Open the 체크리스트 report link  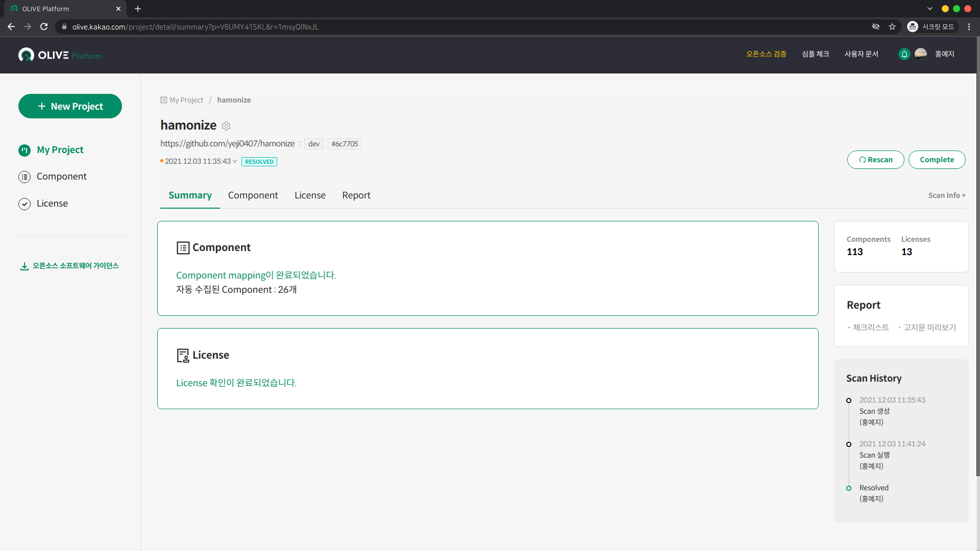[x=871, y=328]
